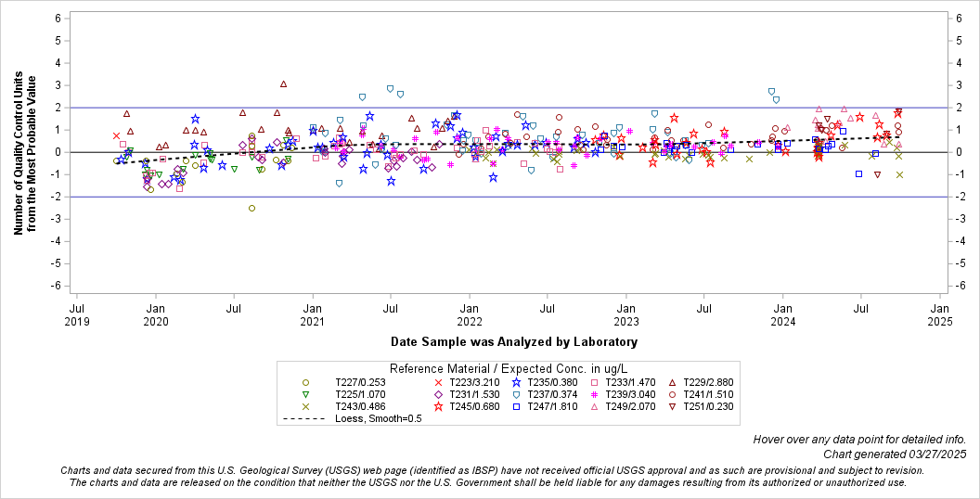The height and width of the screenshot is (499, 980).
Task: Click the T241/1.510 dark red circle legend marker
Action: pyautogui.click(x=673, y=395)
